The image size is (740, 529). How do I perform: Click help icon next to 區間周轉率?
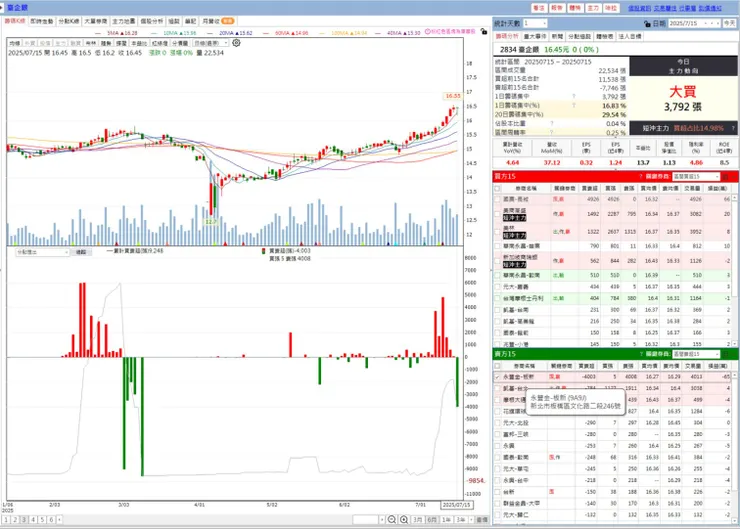(551, 133)
